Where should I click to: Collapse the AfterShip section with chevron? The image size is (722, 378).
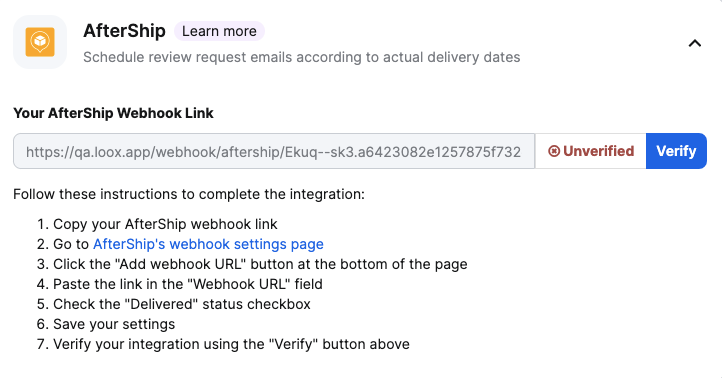[x=694, y=43]
